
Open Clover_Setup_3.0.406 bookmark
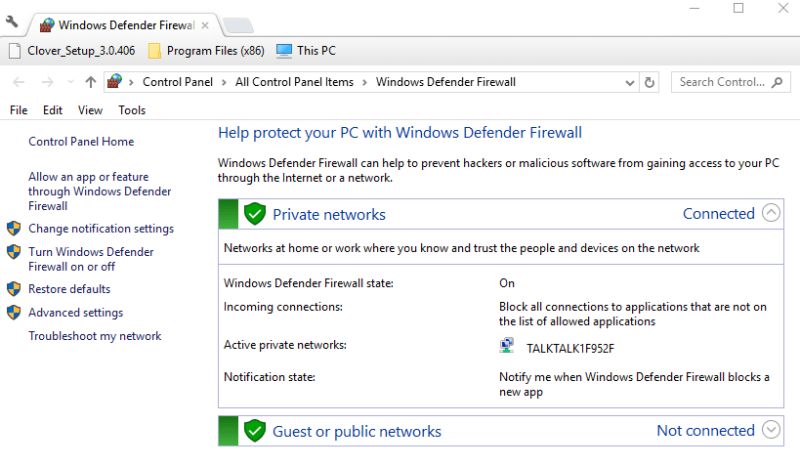point(81,51)
